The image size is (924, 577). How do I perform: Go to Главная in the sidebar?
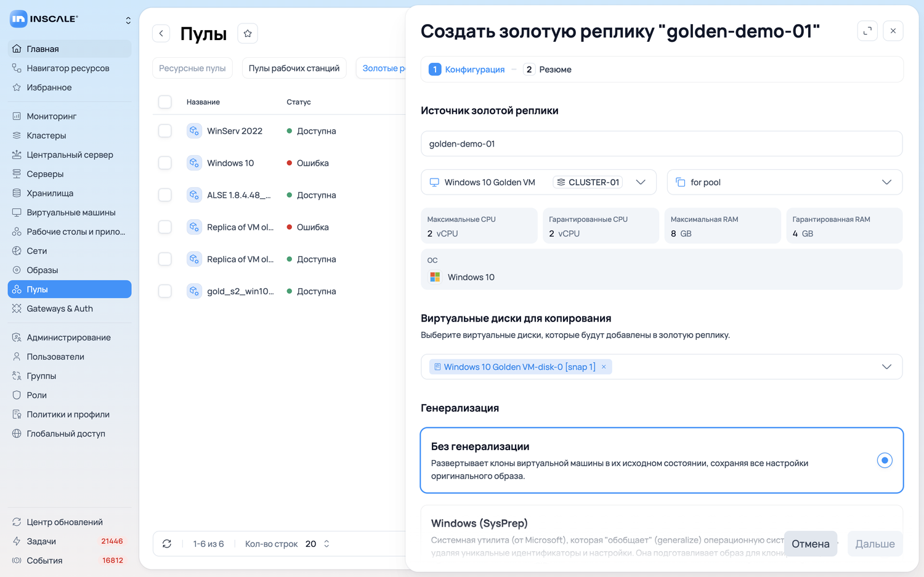click(69, 49)
